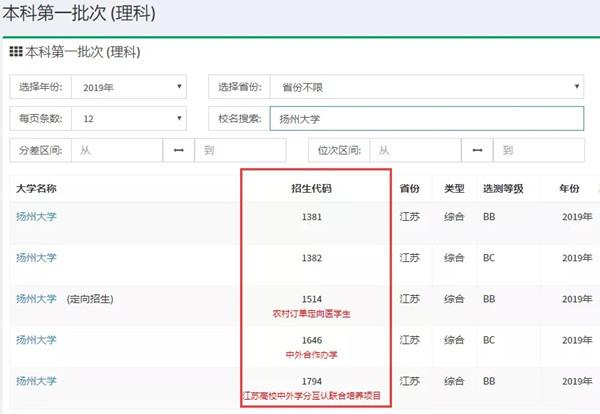Screen dimensions: 600x414
Task: Click 2019年 in row 1514
Action: tap(577, 299)
